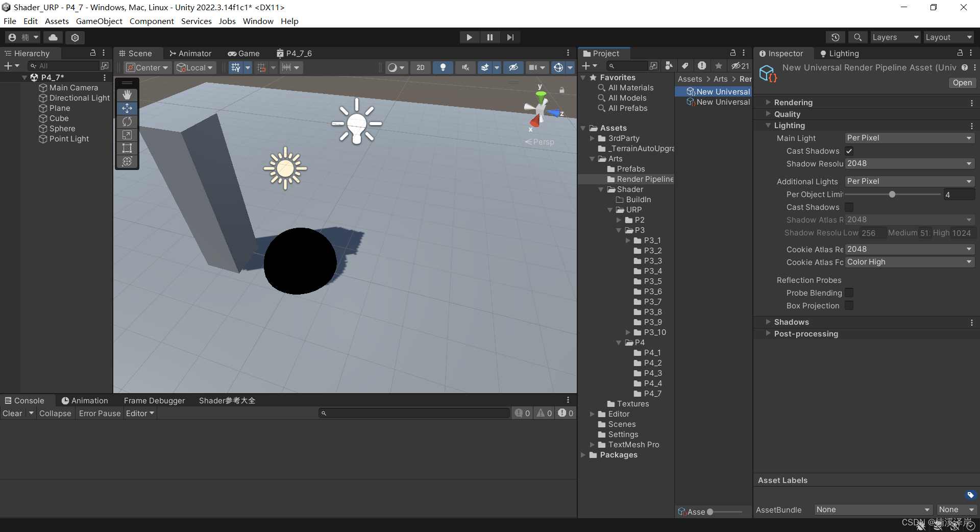Toggle hidden packages count icon (21)

(x=740, y=66)
